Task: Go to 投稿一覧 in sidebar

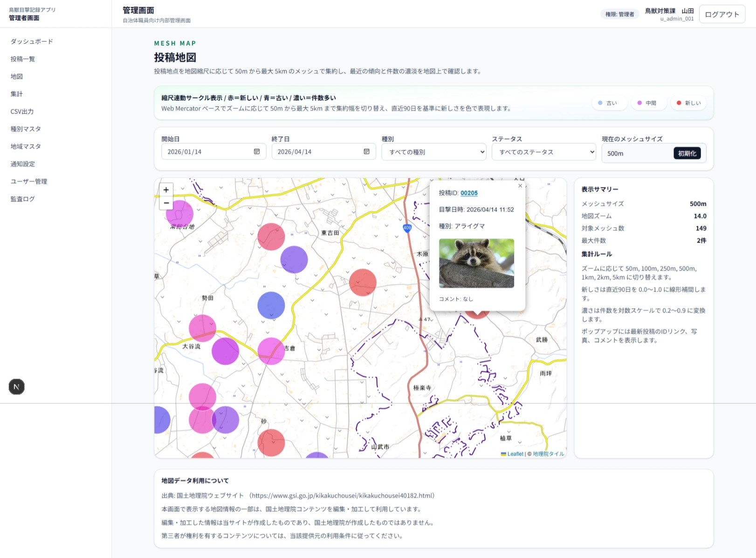Action: (x=23, y=59)
